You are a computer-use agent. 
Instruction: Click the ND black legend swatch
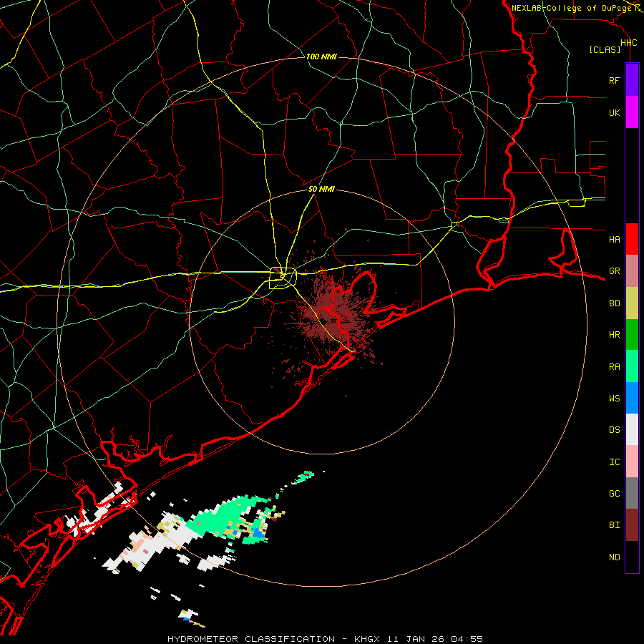[632, 557]
